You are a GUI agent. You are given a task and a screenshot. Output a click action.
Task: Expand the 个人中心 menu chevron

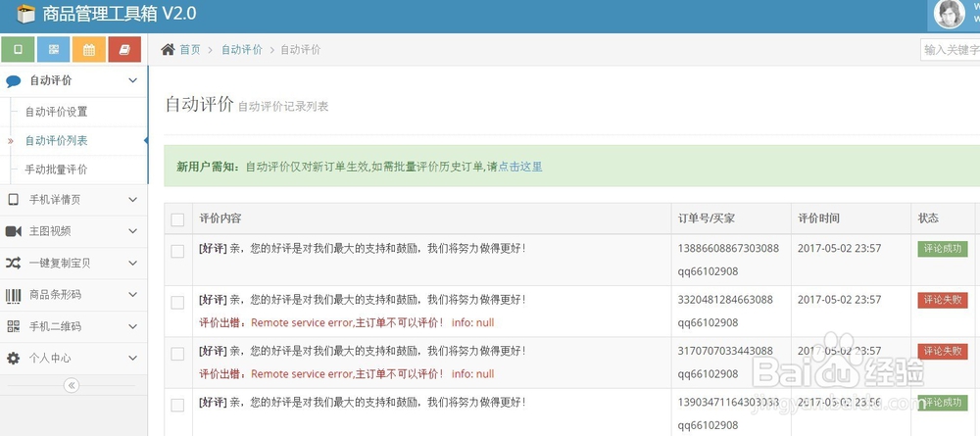(x=132, y=359)
